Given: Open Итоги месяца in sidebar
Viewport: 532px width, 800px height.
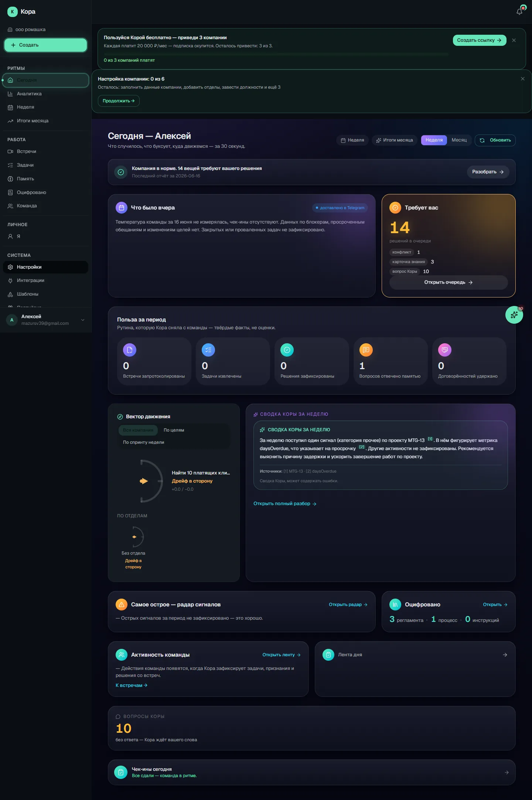Looking at the screenshot, I should 46,121.
